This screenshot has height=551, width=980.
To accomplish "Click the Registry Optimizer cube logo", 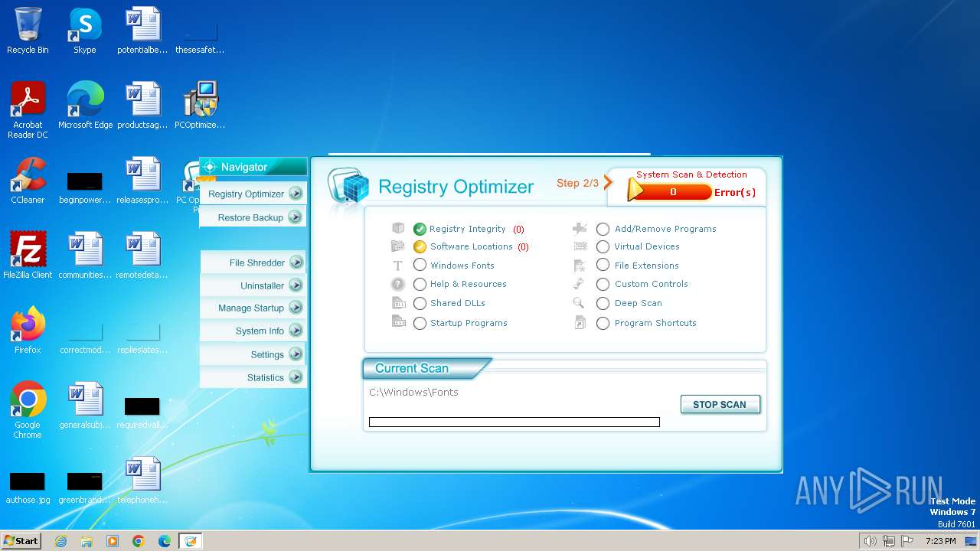I will pyautogui.click(x=349, y=187).
